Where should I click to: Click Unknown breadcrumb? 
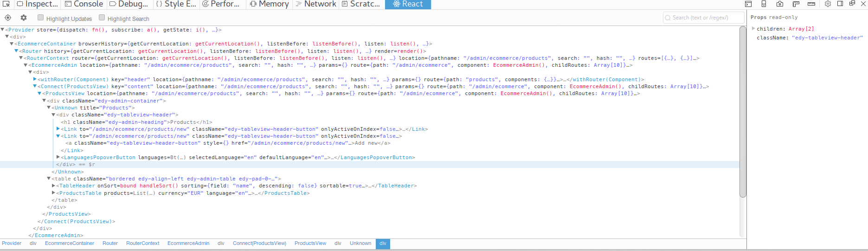(360, 243)
